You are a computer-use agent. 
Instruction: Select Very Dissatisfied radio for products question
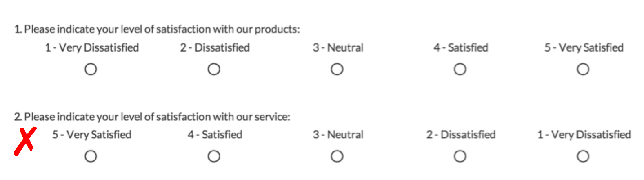(x=91, y=69)
